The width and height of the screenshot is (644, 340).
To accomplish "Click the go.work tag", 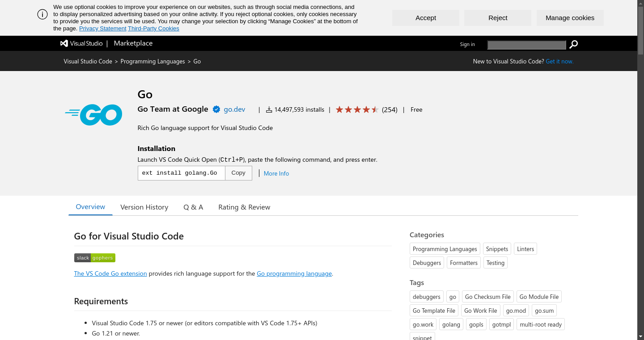I will point(423,324).
